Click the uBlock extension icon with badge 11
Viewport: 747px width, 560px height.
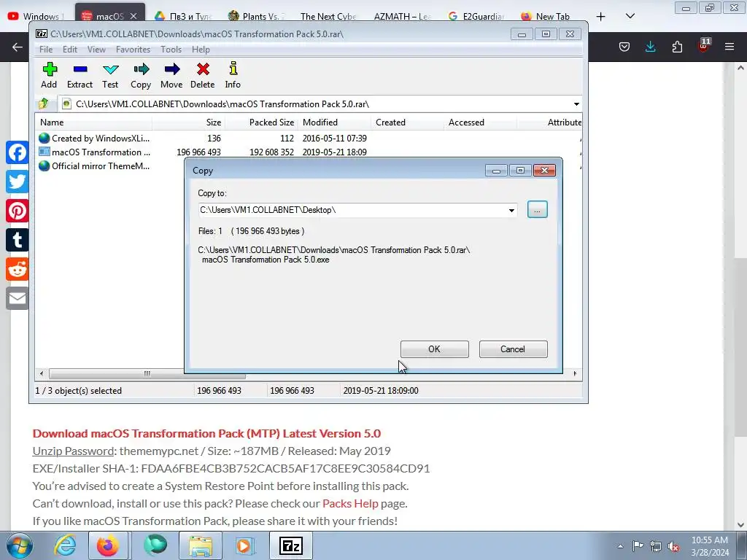tap(703, 45)
